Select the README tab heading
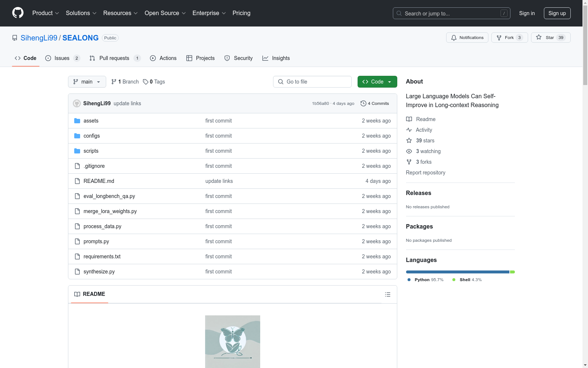This screenshot has width=588, height=368. coord(90,294)
